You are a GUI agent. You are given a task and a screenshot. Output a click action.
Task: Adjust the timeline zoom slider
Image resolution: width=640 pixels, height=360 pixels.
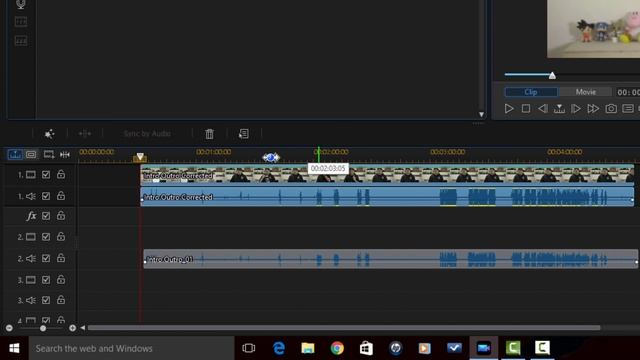click(x=43, y=328)
